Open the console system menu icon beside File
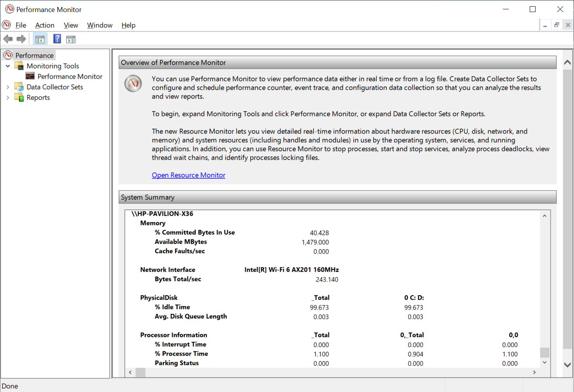 6,25
